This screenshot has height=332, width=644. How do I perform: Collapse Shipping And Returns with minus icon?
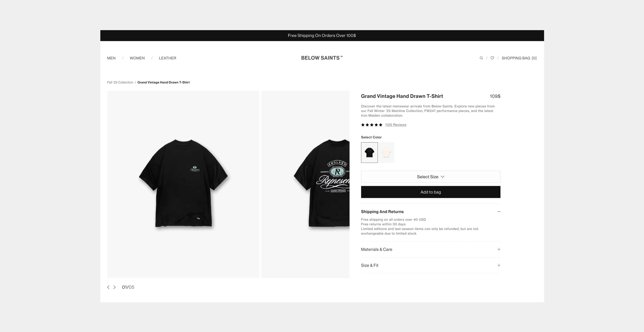point(499,212)
